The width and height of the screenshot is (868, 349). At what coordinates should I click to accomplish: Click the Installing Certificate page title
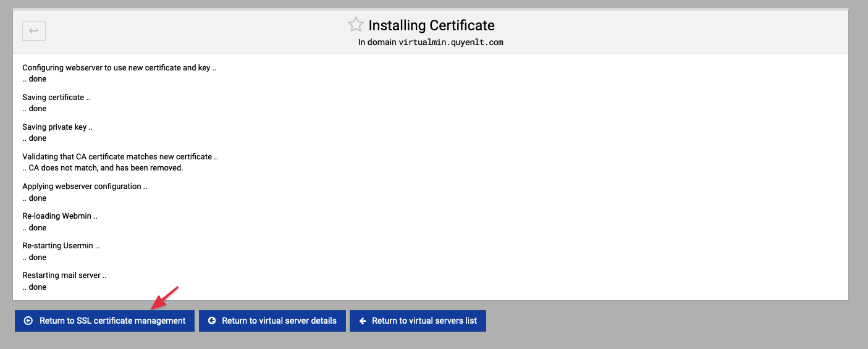coord(431,25)
